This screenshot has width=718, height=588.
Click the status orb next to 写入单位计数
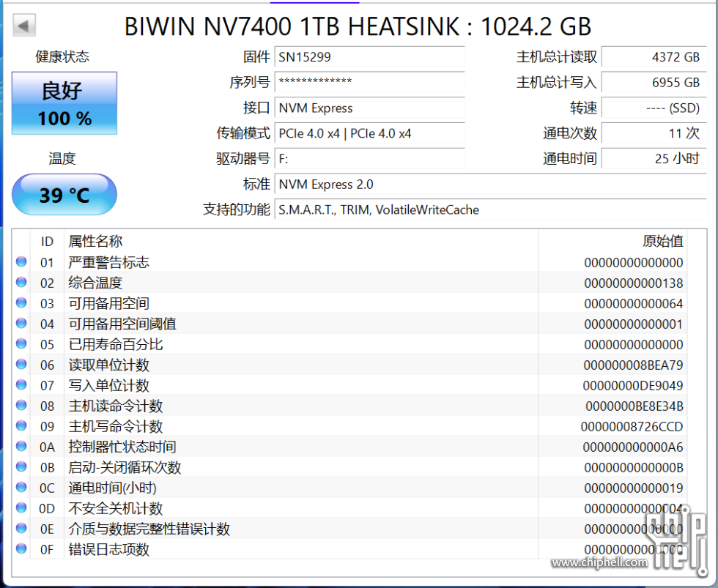coord(21,385)
